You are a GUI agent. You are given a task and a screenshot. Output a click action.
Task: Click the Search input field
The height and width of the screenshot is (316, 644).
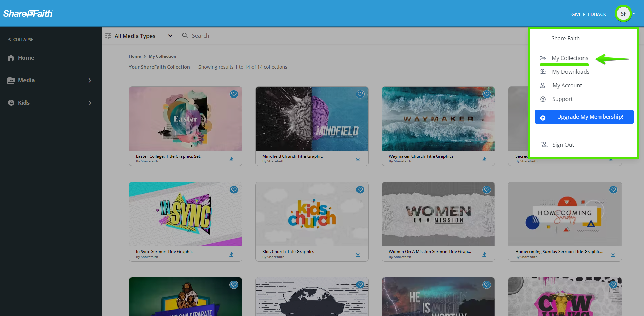pos(353,36)
